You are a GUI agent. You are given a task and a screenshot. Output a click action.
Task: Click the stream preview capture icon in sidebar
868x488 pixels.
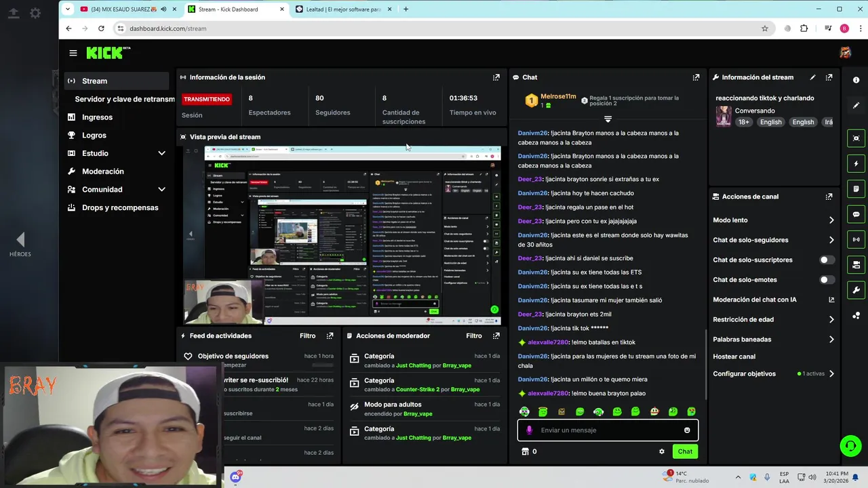pos(856,138)
